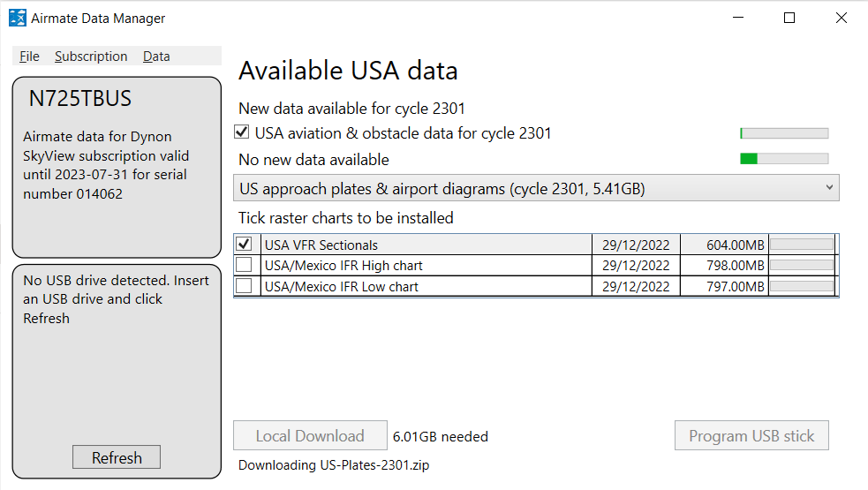Select the USA VFR Sectionals row name
Image resolution: width=868 pixels, height=490 pixels.
(321, 245)
